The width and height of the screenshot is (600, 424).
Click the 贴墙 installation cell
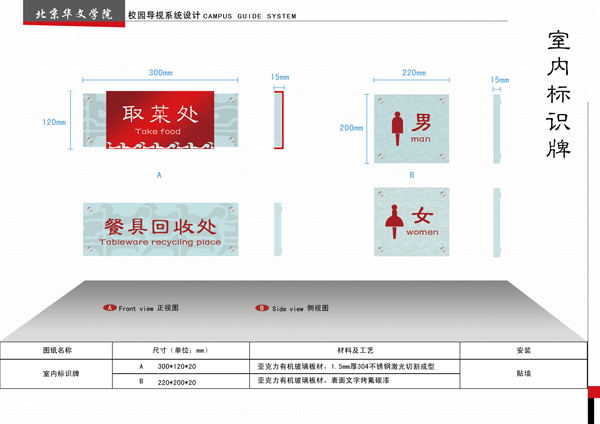tap(523, 374)
